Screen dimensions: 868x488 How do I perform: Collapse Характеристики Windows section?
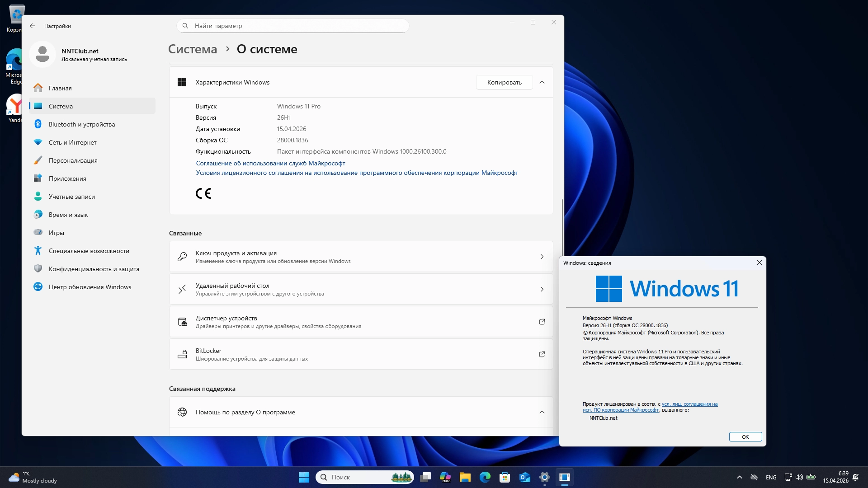[x=542, y=82]
